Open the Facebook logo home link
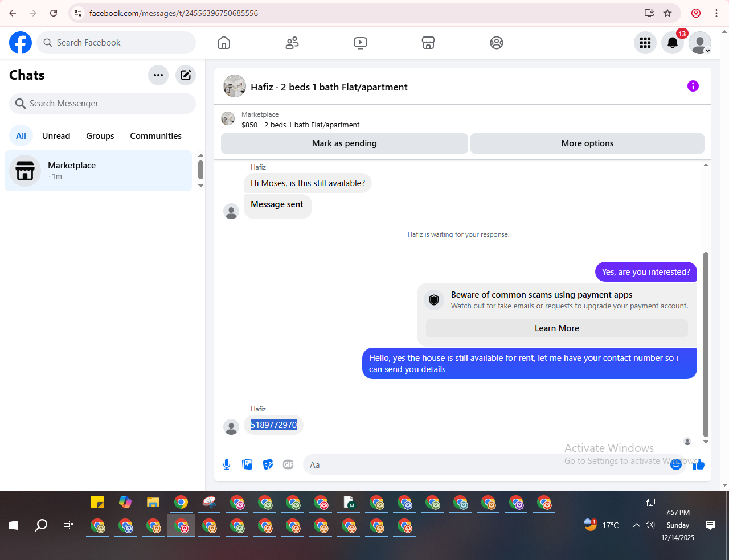The width and height of the screenshot is (729, 560). [x=21, y=43]
